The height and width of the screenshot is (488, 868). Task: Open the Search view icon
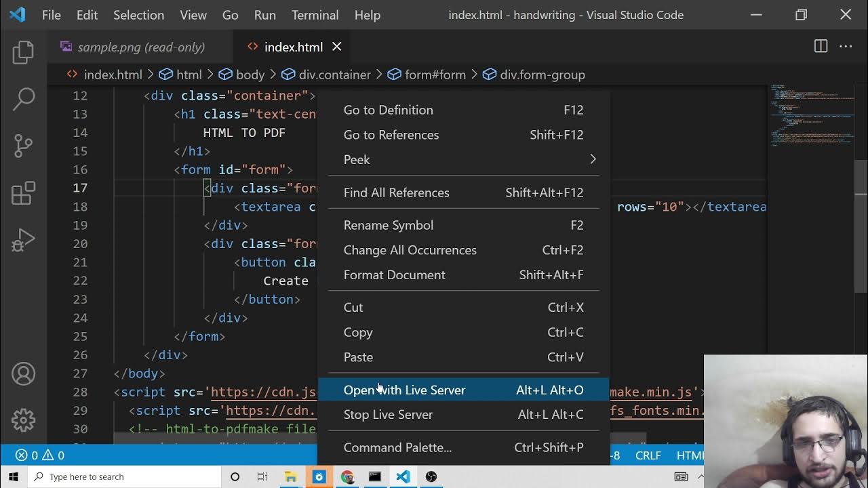click(x=23, y=99)
